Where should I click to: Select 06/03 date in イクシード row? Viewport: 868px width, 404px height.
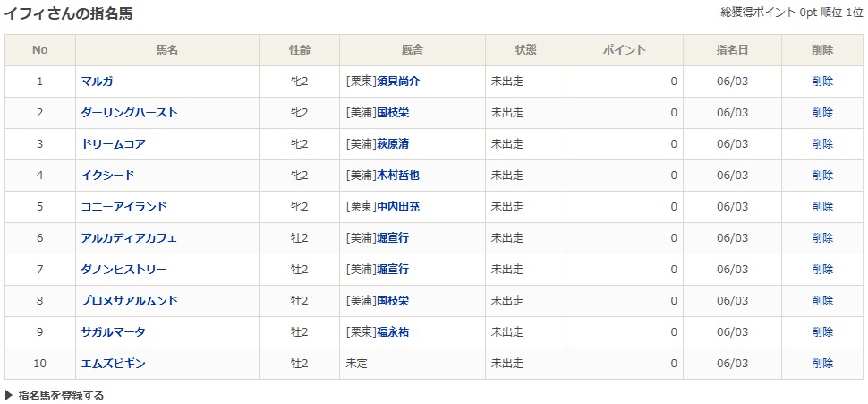pyautogui.click(x=732, y=175)
